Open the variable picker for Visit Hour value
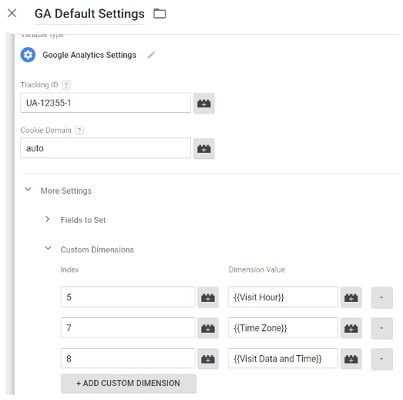 pyautogui.click(x=351, y=297)
